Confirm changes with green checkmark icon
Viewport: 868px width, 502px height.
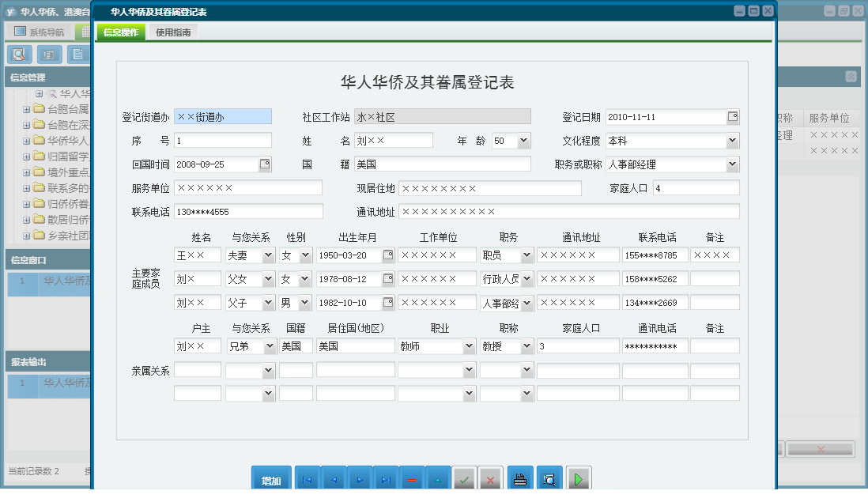(x=464, y=480)
